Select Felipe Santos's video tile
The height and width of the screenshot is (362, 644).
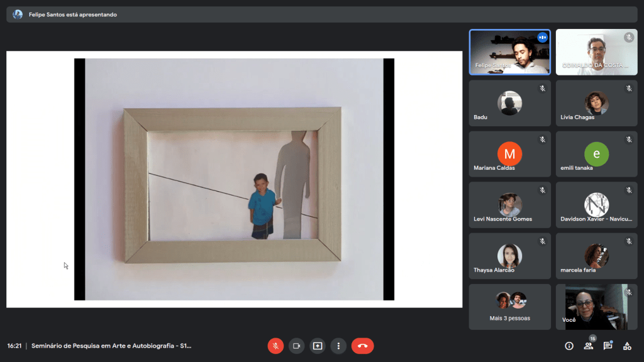pos(509,52)
